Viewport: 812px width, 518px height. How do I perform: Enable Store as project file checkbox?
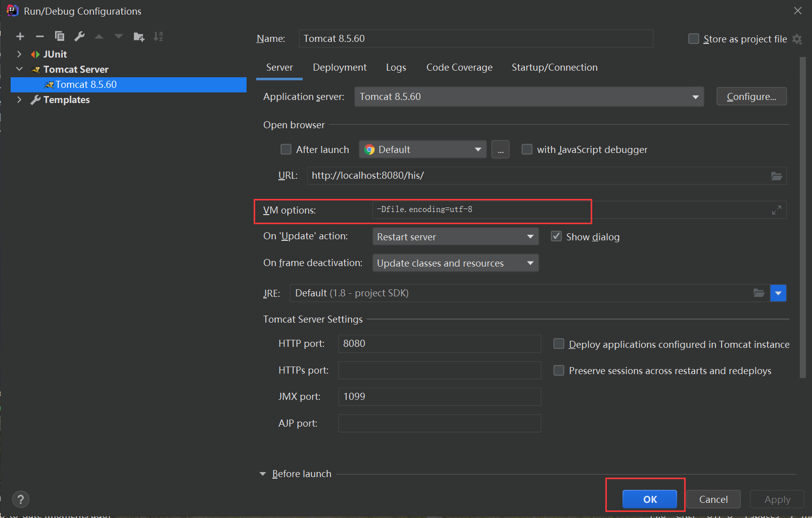tap(694, 39)
